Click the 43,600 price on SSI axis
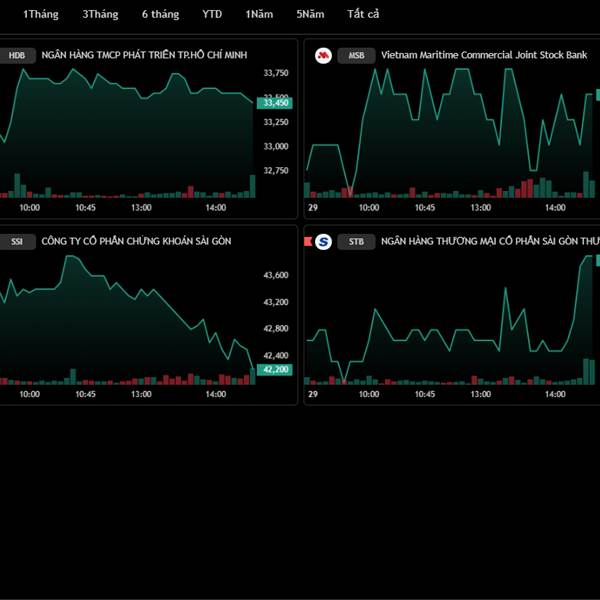Viewport: 600px width, 600px height. tap(276, 275)
